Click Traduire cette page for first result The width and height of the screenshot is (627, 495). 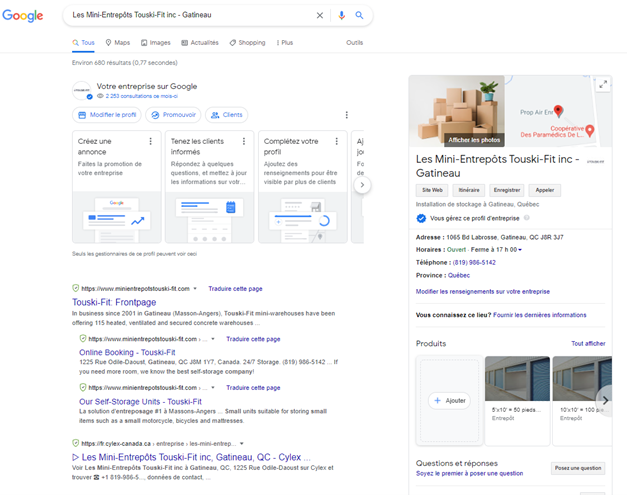tap(235, 288)
